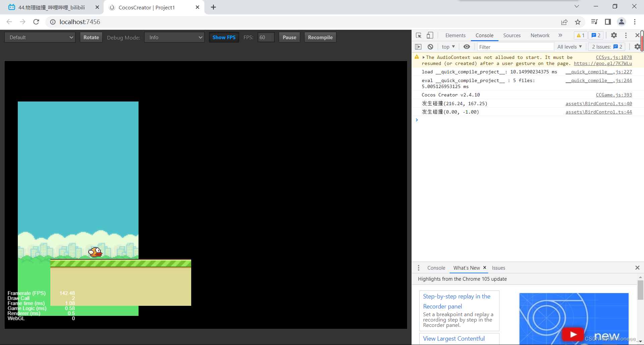Open the Default resolution dropdown
The height and width of the screenshot is (345, 644).
click(x=40, y=37)
